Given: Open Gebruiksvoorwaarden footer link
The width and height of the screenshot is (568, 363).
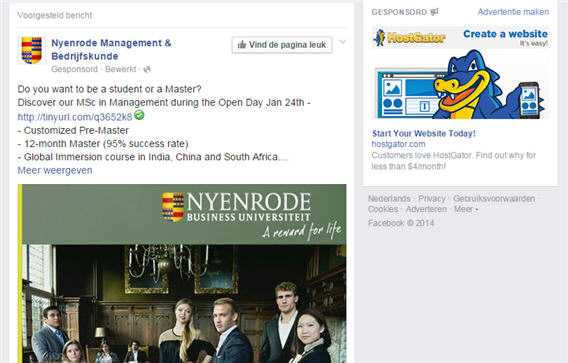Looking at the screenshot, I should pyautogui.click(x=494, y=199).
